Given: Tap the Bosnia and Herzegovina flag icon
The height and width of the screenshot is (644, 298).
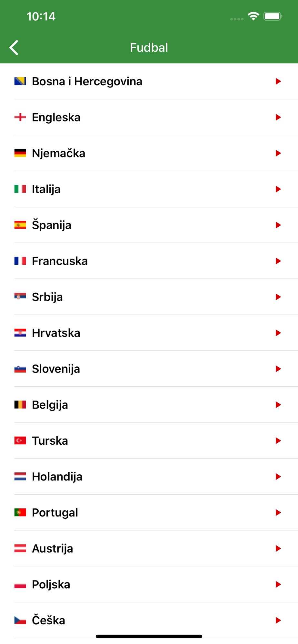Looking at the screenshot, I should pyautogui.click(x=20, y=81).
